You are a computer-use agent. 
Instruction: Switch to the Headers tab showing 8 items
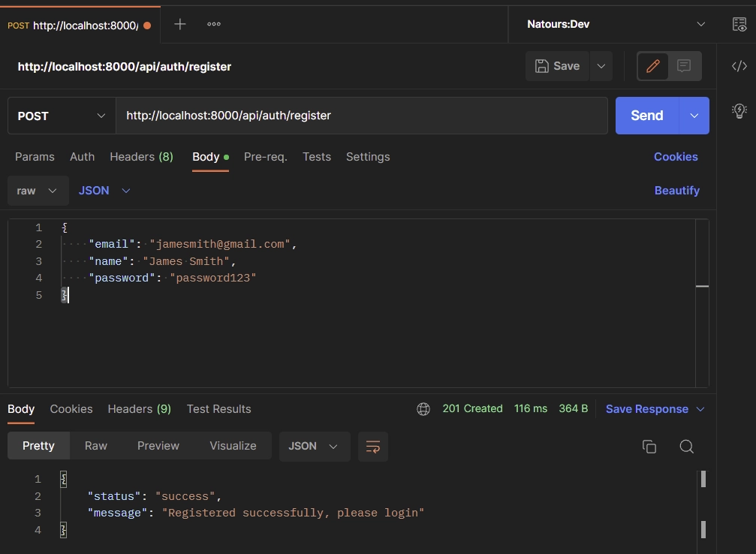[141, 156]
